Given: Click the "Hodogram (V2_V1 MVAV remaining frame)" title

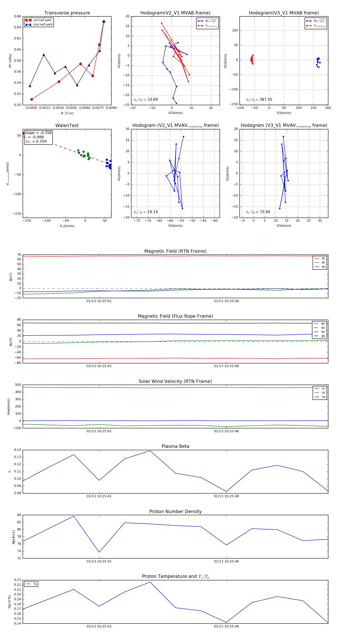Looking at the screenshot, I should [x=175, y=125].
